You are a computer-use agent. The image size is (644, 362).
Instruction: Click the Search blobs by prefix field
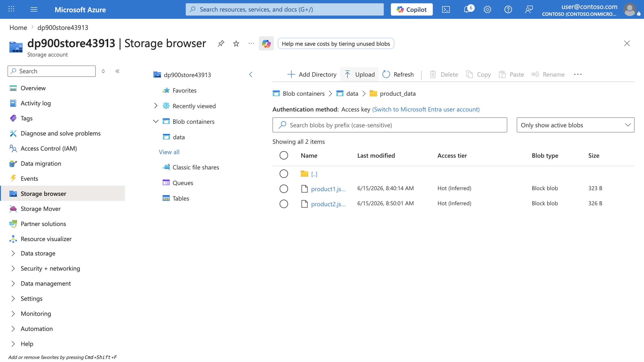389,125
